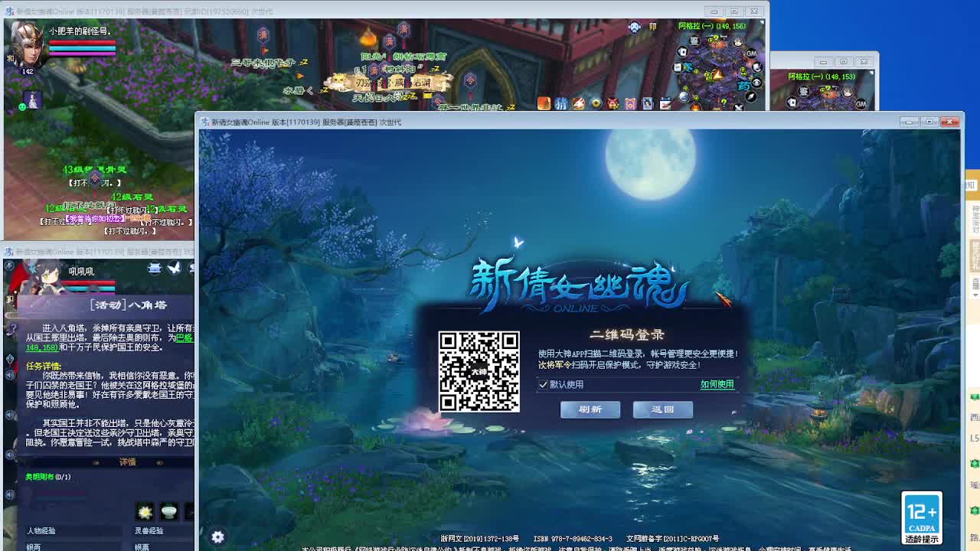Viewport: 980px width, 551px height.
Task: Click the 新倩女幽魂 Online game logo
Action: pyautogui.click(x=578, y=285)
